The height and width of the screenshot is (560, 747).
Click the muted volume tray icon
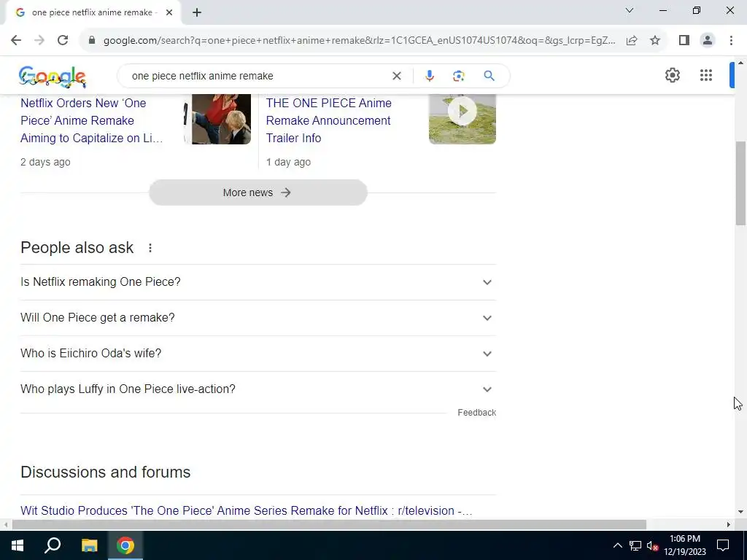click(653, 545)
